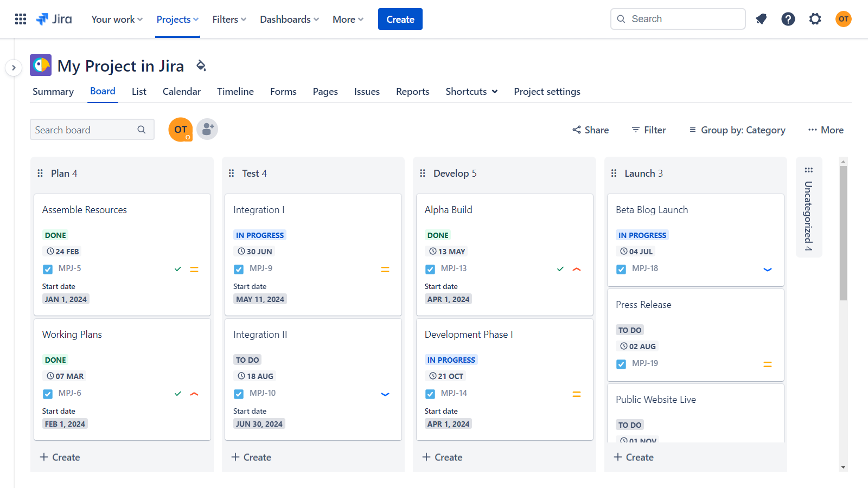Open notifications via the bell icon
Screen dimensions: 868x488
coord(761,19)
